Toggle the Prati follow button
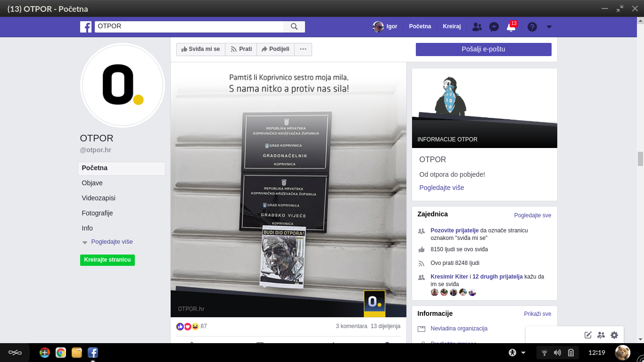The width and height of the screenshot is (644, 362). (x=241, y=49)
